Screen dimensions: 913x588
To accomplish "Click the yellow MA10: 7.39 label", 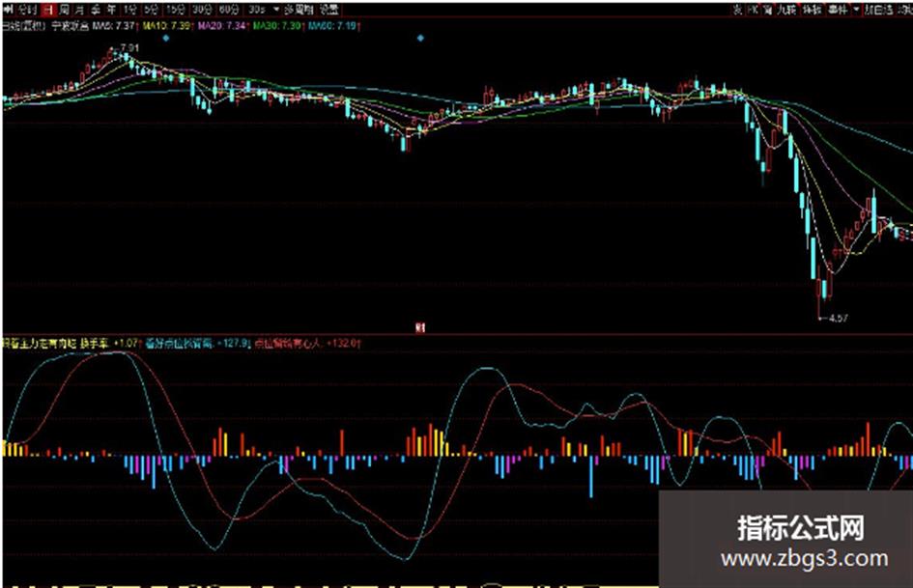I will point(166,26).
